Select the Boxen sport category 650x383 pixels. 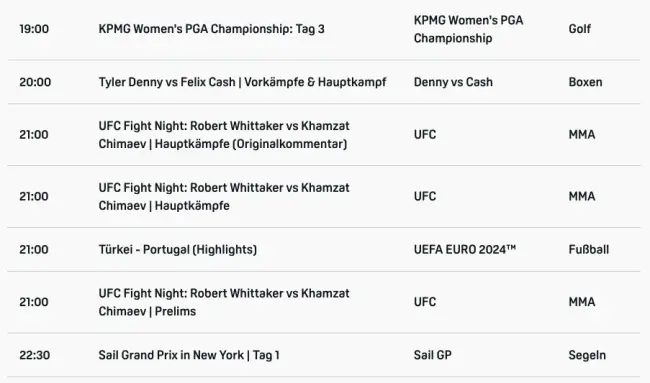585,82
